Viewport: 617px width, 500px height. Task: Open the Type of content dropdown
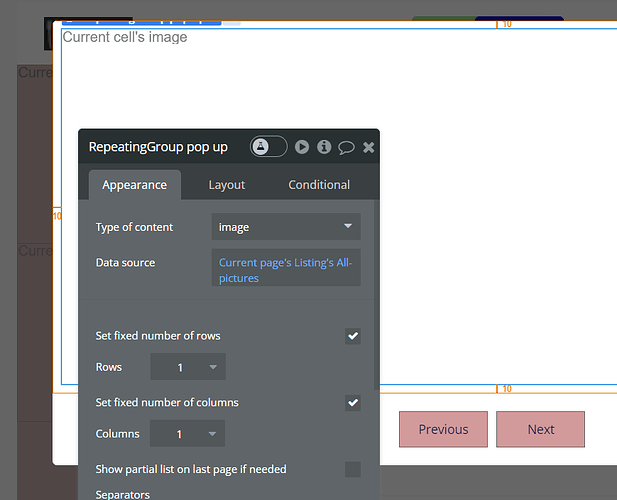point(286,227)
